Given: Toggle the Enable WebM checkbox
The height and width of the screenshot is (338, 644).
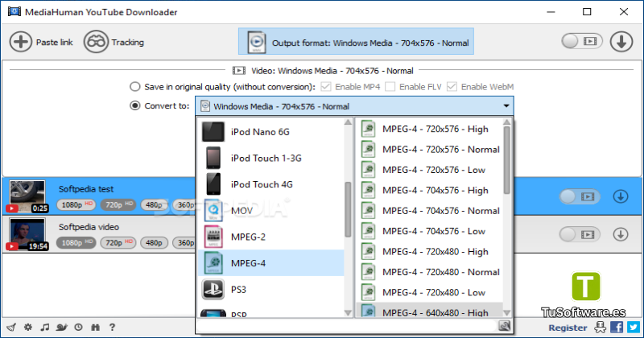Looking at the screenshot, I should point(452,87).
